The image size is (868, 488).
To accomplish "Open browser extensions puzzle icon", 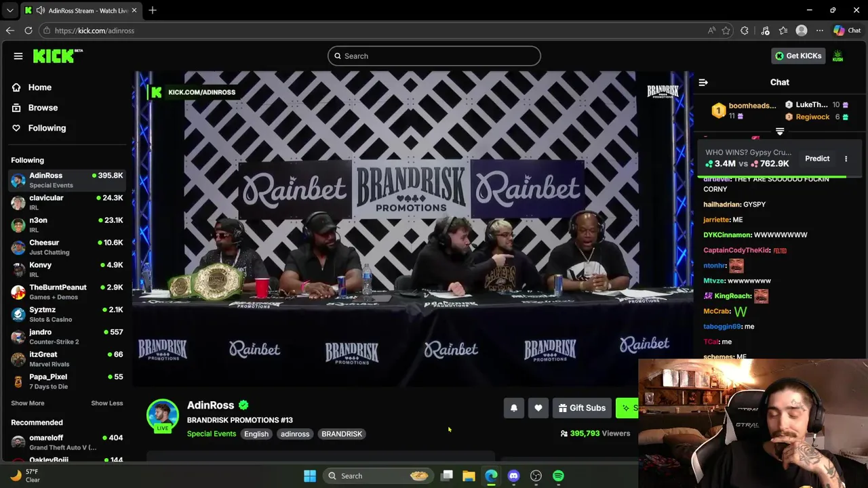I will point(745,30).
